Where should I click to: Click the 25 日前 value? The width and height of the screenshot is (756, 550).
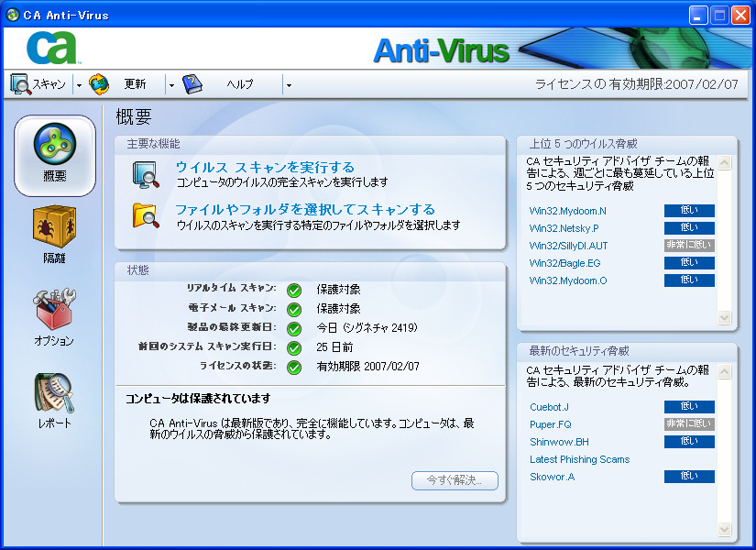tap(334, 347)
